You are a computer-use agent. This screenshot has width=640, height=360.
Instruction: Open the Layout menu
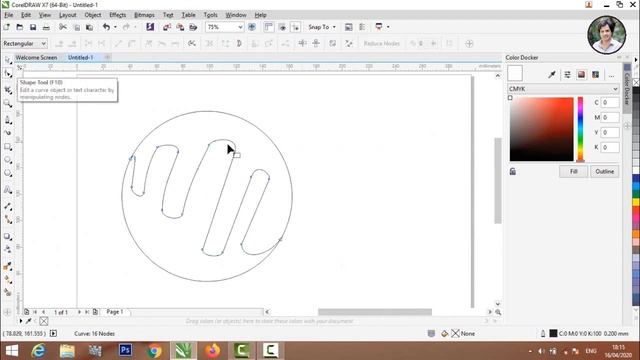pyautogui.click(x=67, y=15)
